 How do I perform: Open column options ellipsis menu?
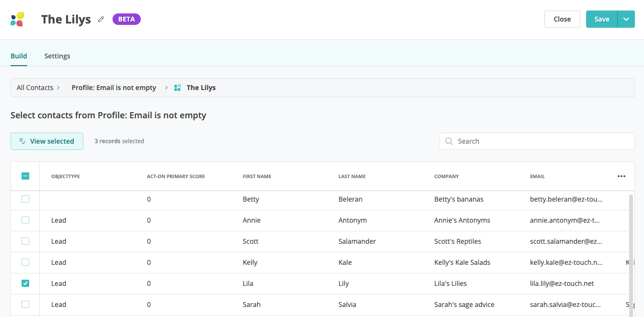click(621, 176)
